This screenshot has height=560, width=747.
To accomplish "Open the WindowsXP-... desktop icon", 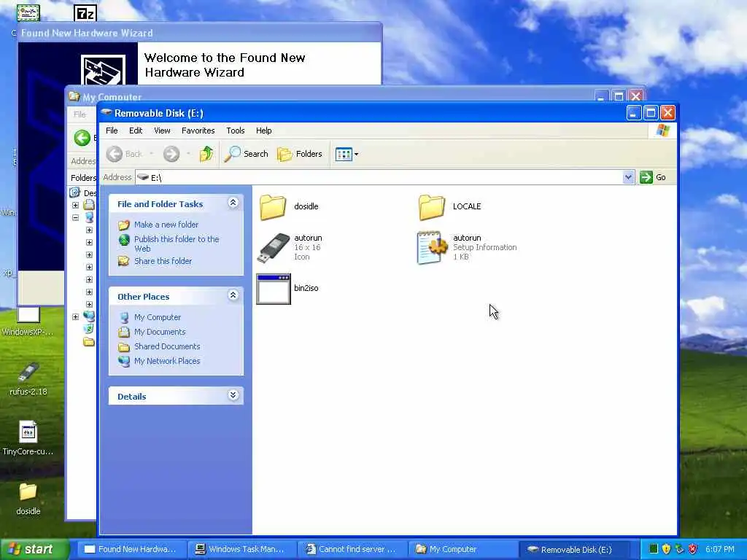I will click(28, 322).
